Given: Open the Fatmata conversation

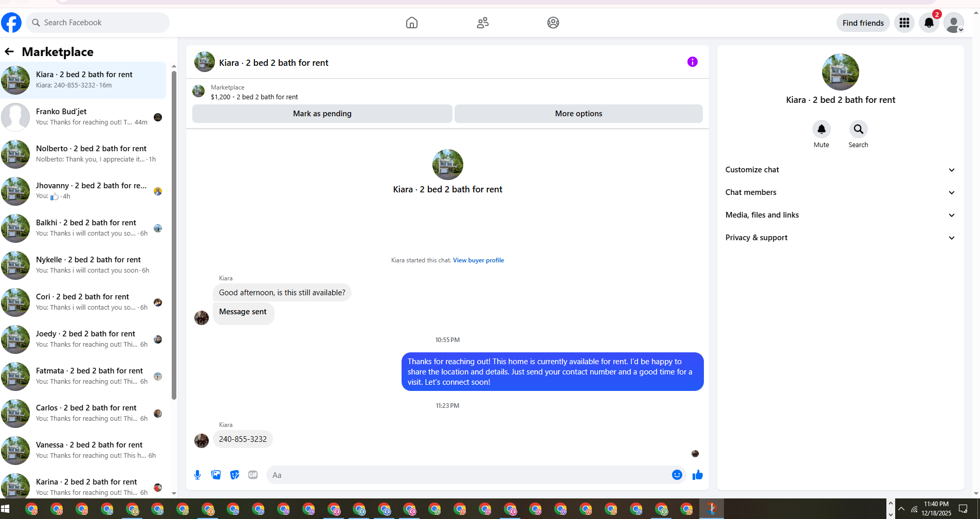Looking at the screenshot, I should click(83, 376).
